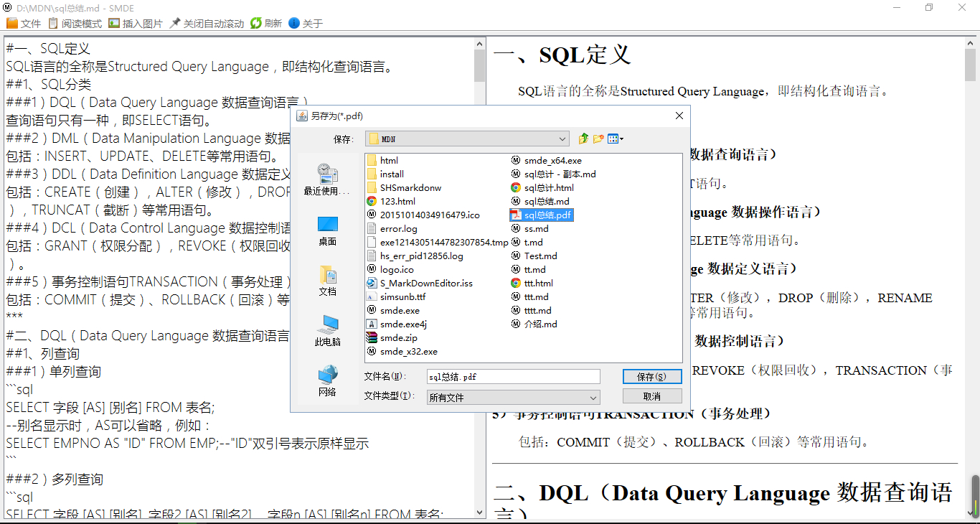Image resolution: width=980 pixels, height=524 pixels.
Task: Select the smde.exe file
Action: click(x=393, y=310)
